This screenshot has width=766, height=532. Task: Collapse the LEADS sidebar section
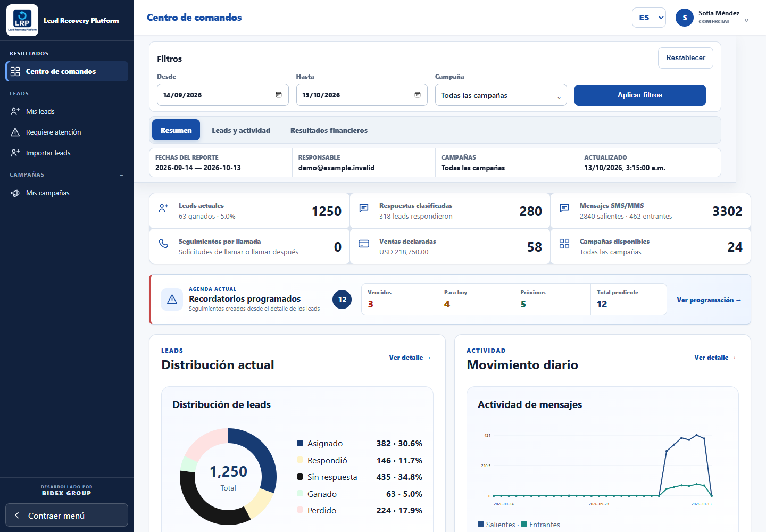[x=121, y=94]
